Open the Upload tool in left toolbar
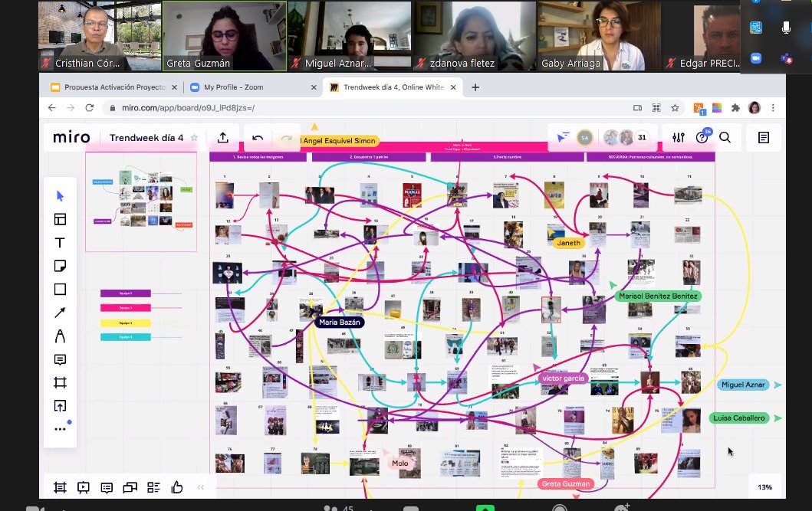 click(x=60, y=406)
